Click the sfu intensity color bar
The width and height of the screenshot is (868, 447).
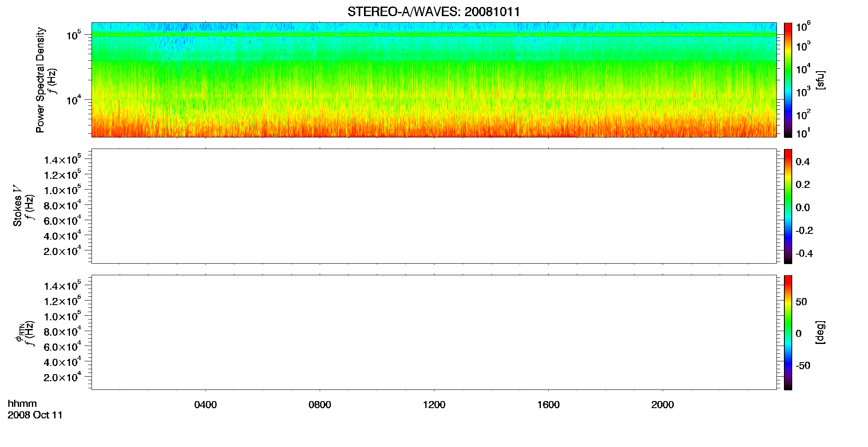788,80
